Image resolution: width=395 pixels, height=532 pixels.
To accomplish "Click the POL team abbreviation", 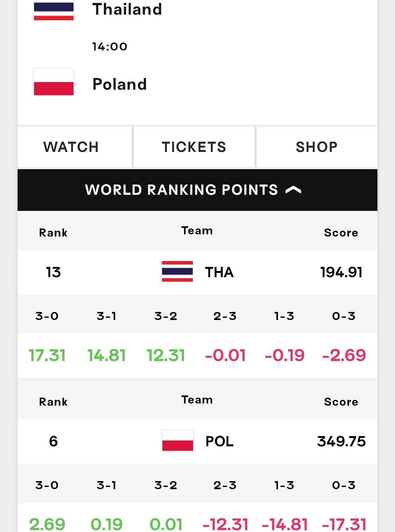I will click(219, 442).
